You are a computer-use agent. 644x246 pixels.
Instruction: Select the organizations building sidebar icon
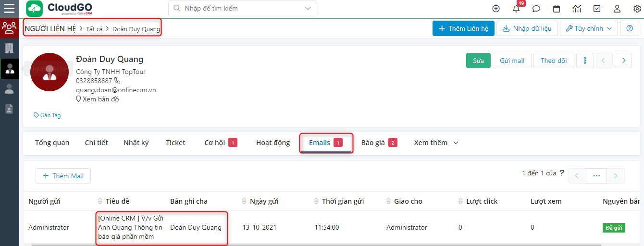click(x=9, y=48)
